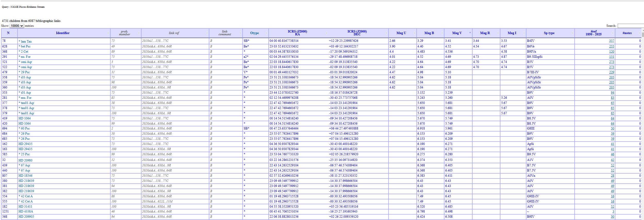Open the Show entries dropdown
The image size is (644, 220).
click(17, 26)
